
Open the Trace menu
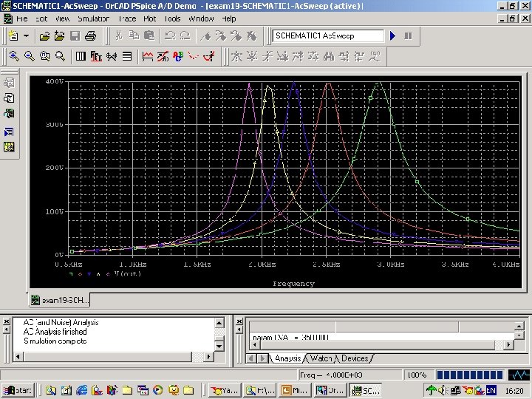[x=127, y=18]
